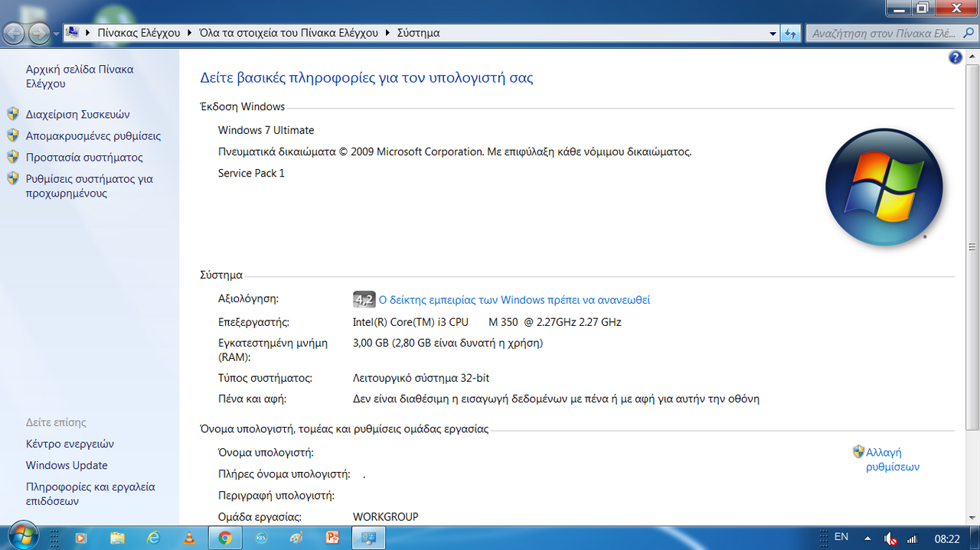Open Πληροφορίες και εργαλεία επιδόσεων link
The image size is (980, 550).
90,494
